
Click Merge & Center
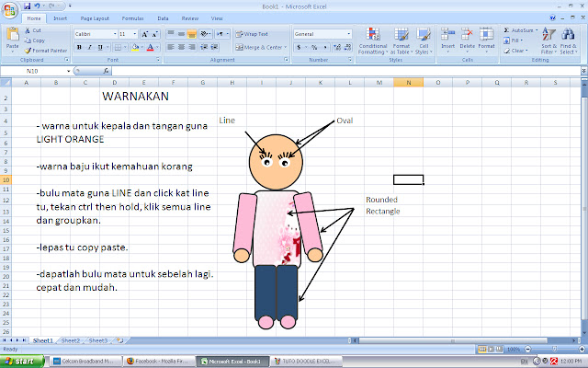(x=261, y=47)
